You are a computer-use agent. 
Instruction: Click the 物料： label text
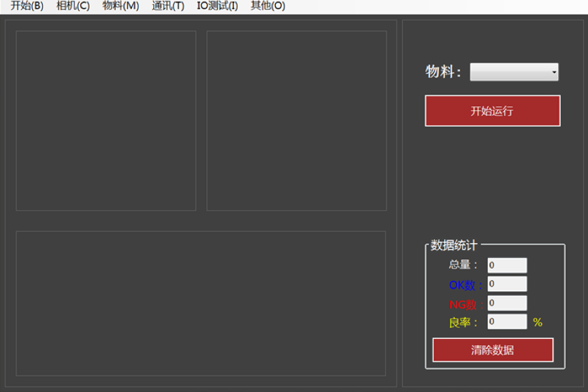pyautogui.click(x=443, y=71)
